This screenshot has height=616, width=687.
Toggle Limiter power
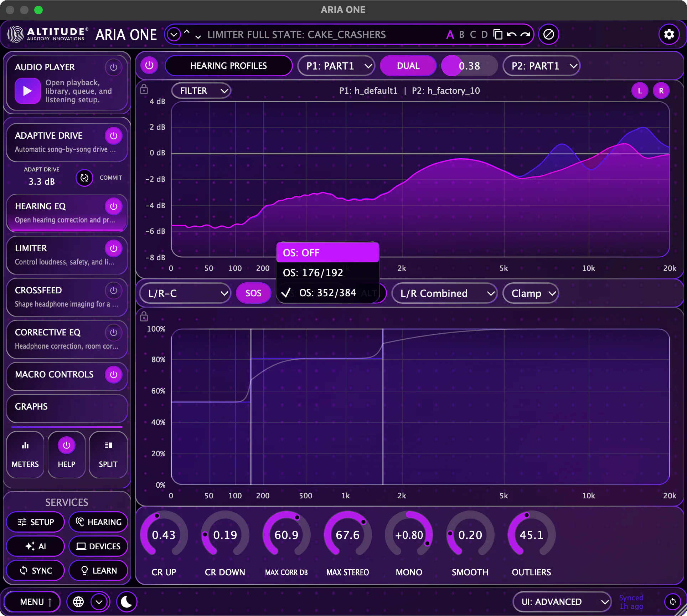[x=114, y=248]
